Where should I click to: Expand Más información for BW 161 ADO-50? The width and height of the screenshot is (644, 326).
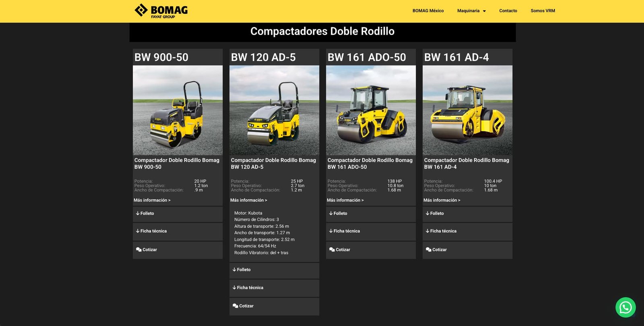pos(345,200)
